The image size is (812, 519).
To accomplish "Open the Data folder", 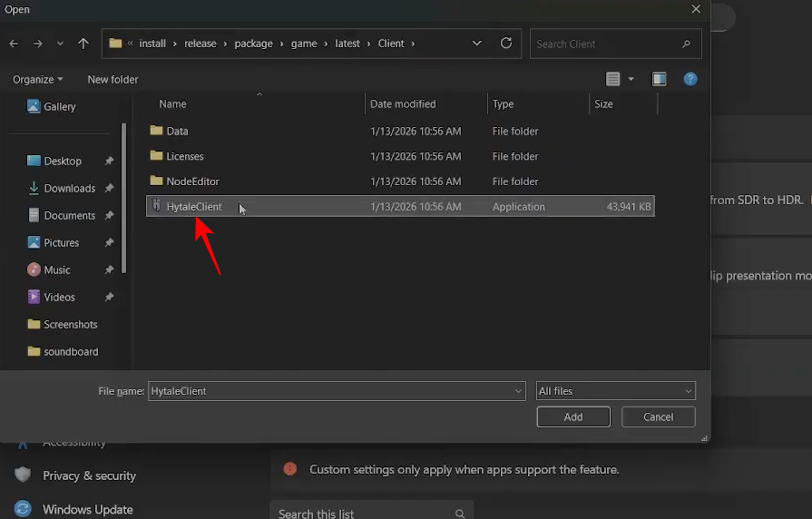I will coord(177,132).
